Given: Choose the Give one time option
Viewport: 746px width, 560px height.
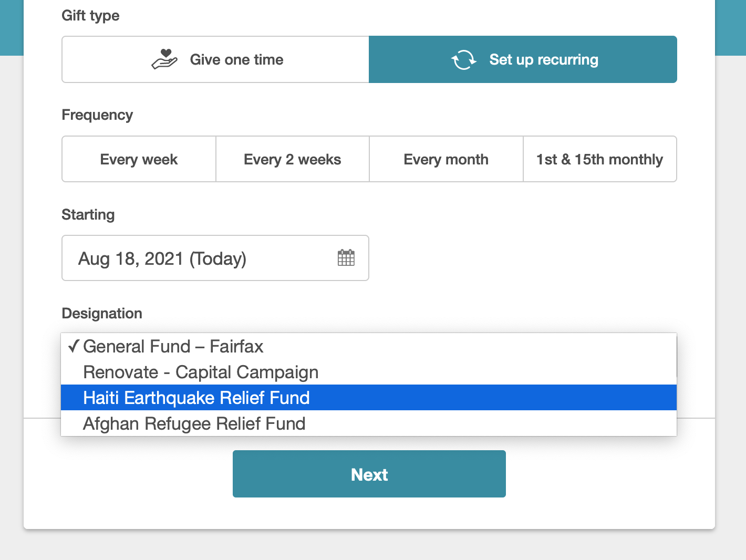Looking at the screenshot, I should (215, 59).
